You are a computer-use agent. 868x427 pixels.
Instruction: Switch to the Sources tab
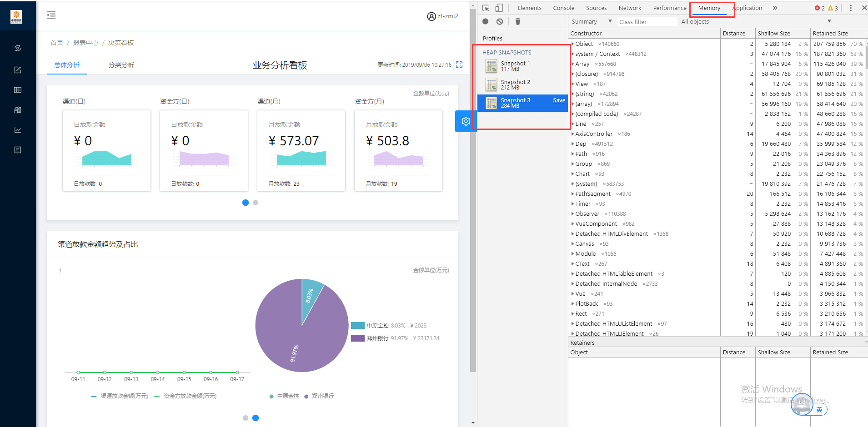[596, 8]
